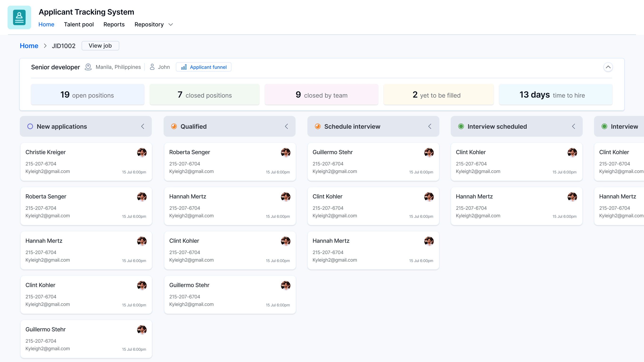The width and height of the screenshot is (644, 362).
Task: Open the Talent pool tab
Action: (79, 25)
